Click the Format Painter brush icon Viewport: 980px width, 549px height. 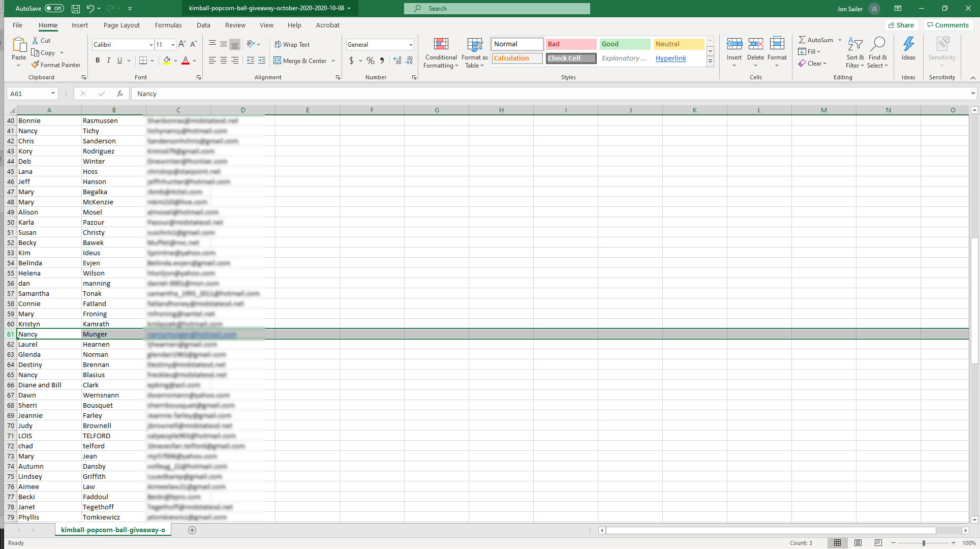pyautogui.click(x=35, y=65)
